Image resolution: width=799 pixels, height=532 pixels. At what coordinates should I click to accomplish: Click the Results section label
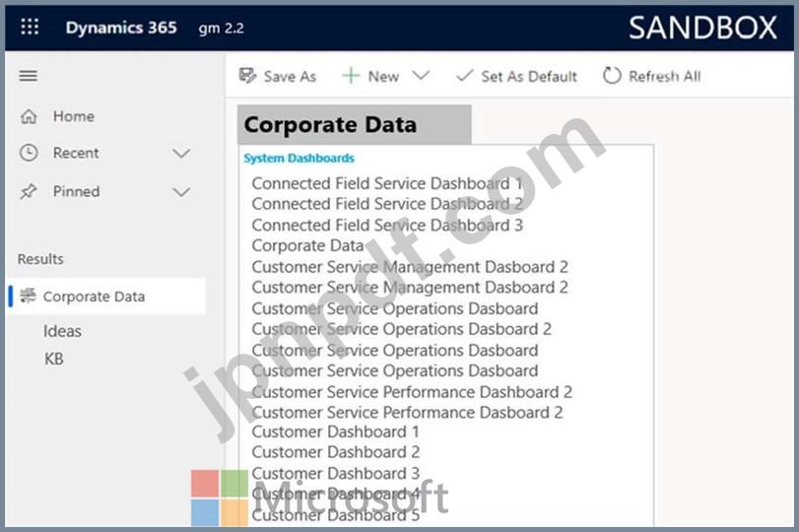(40, 259)
